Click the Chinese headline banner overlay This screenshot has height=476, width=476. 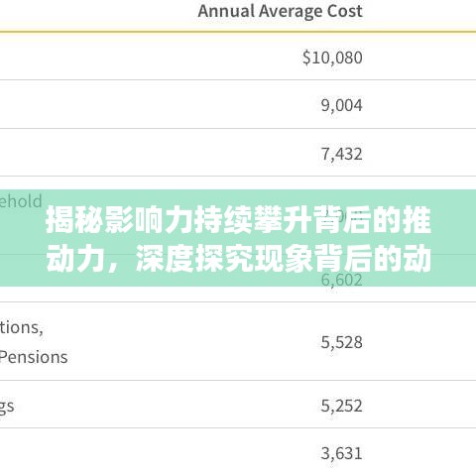click(x=238, y=238)
